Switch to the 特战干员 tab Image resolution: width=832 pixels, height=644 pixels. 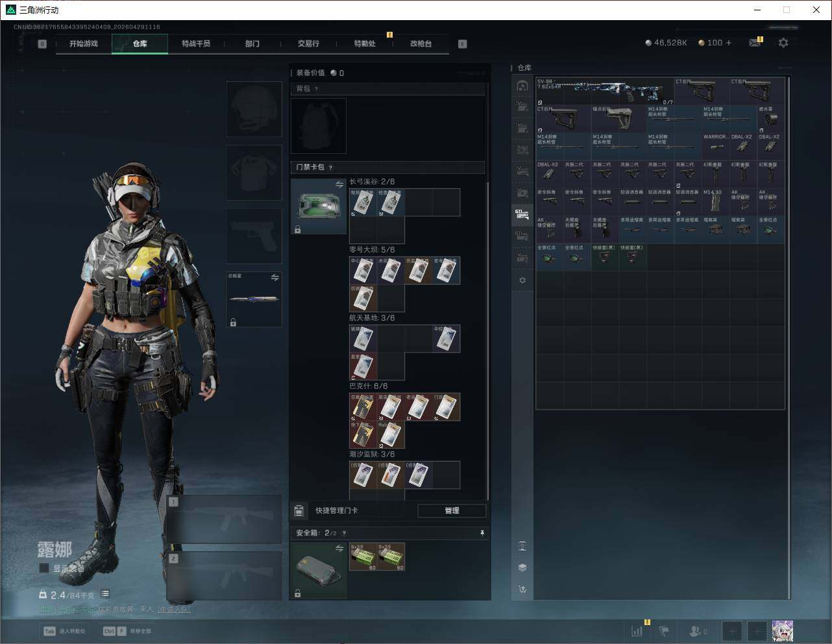[196, 43]
